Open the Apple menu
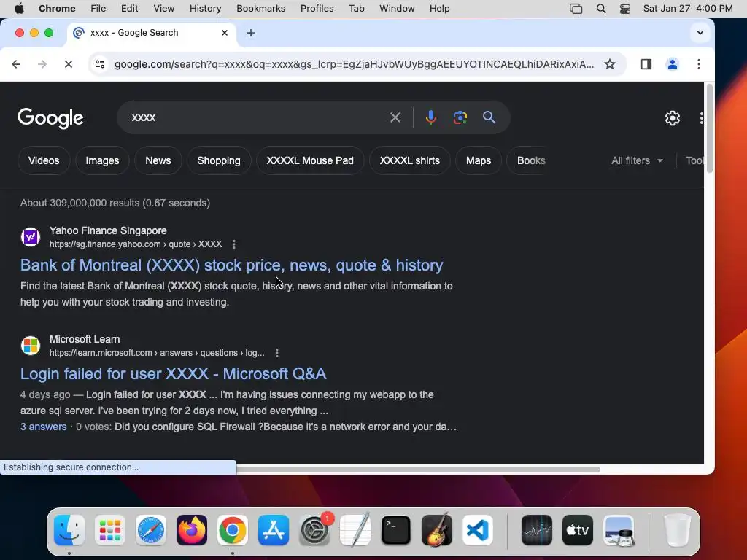The height and width of the screenshot is (560, 747). (x=19, y=9)
